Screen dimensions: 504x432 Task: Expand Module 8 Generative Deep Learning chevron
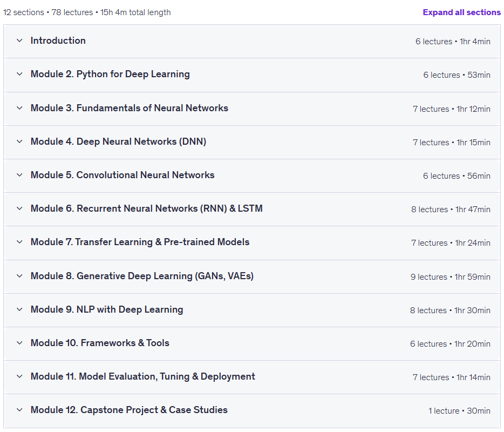pos(19,276)
